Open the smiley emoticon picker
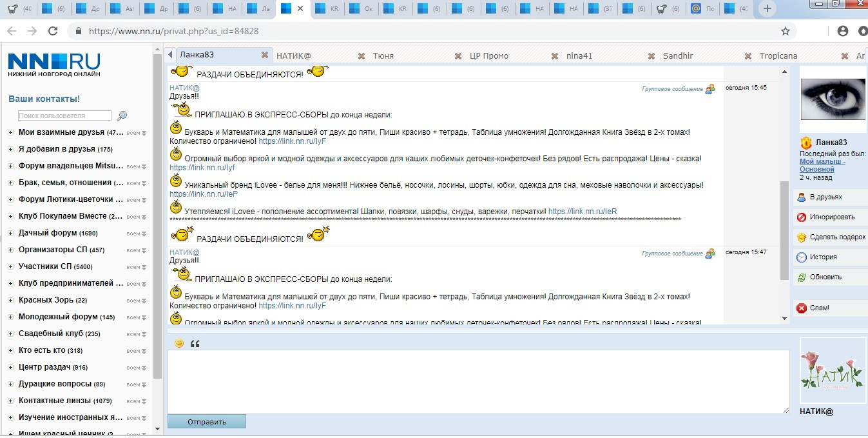The height and width of the screenshot is (438, 868). 179,343
